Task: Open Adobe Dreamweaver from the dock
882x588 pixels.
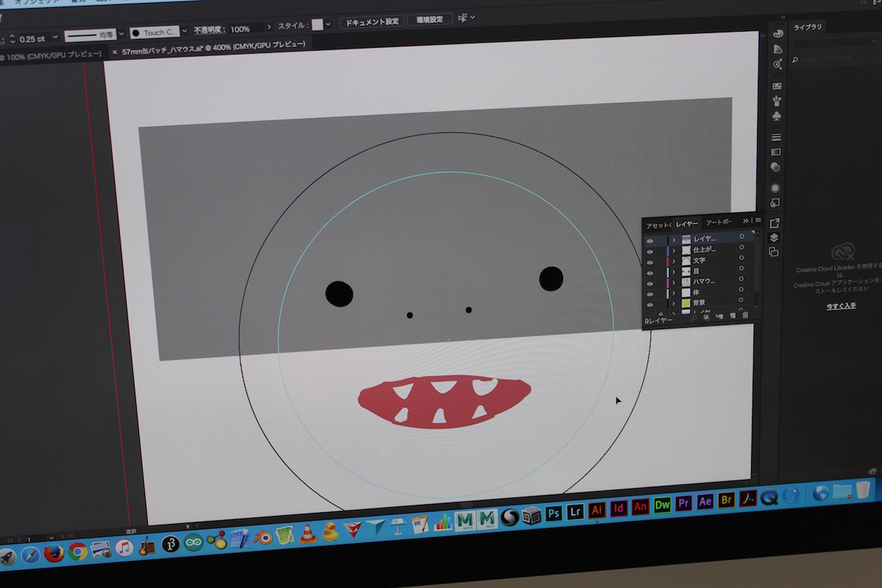Action: pos(662,506)
